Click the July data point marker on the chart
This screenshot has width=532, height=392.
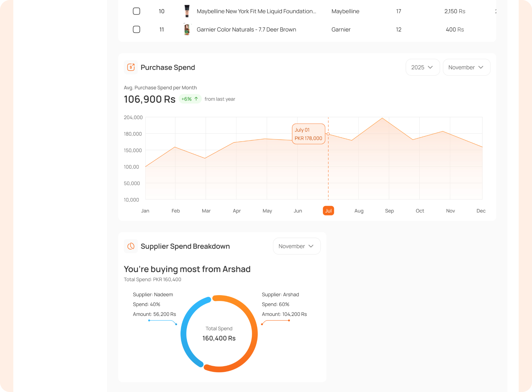pyautogui.click(x=328, y=134)
